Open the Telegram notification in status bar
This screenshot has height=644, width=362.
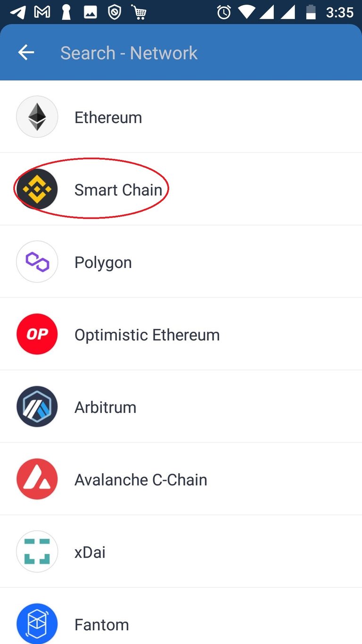click(x=18, y=13)
